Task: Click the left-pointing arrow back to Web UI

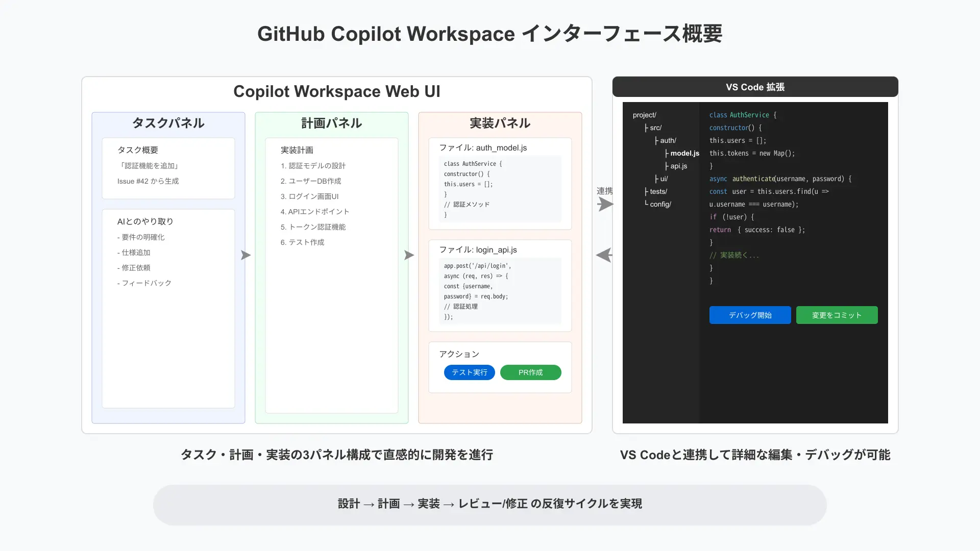Action: (604, 255)
